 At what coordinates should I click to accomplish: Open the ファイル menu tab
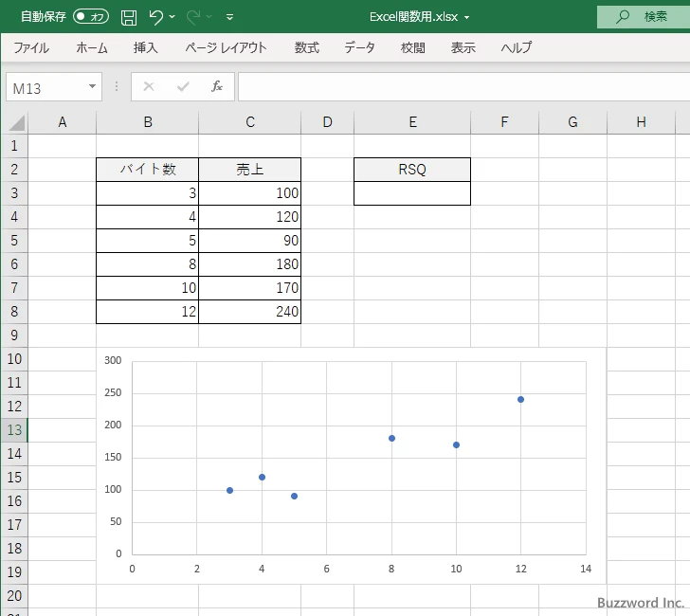(31, 47)
